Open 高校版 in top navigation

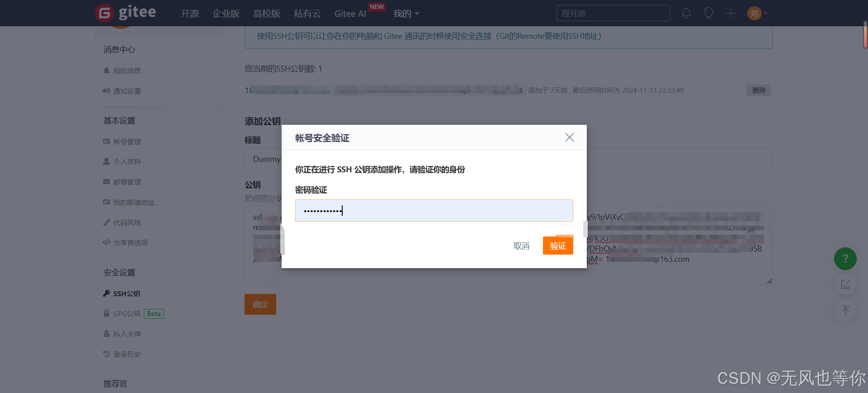pyautogui.click(x=267, y=14)
